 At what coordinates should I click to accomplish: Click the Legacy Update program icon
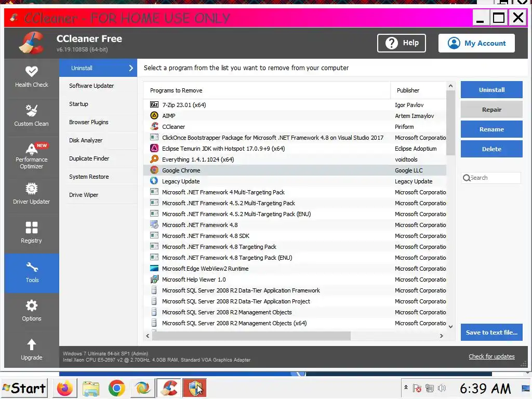click(154, 181)
